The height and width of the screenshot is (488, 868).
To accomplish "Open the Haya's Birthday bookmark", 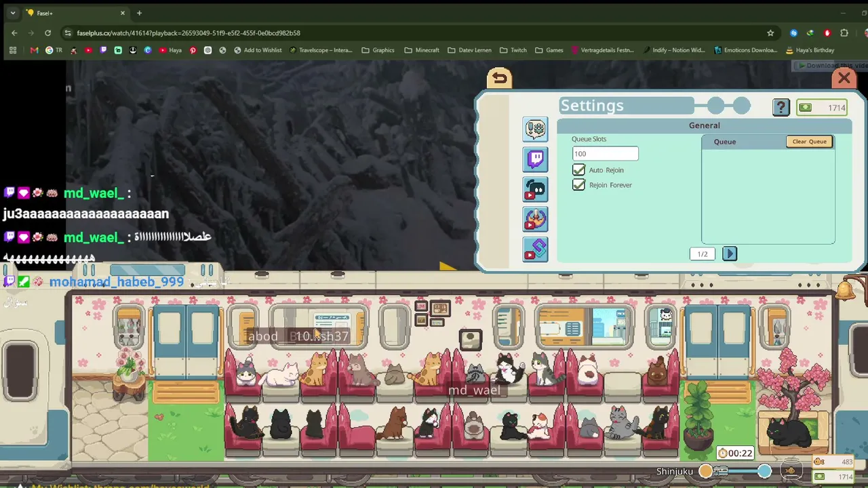I will coord(810,50).
